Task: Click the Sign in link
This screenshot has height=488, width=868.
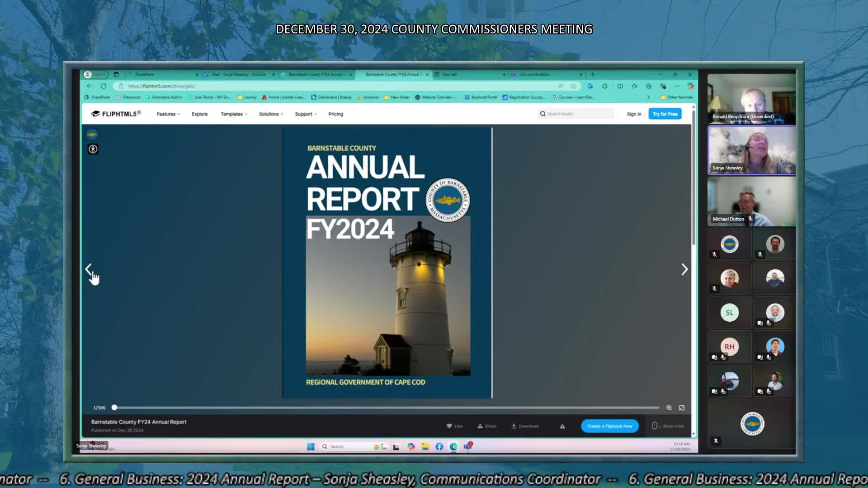Action: [634, 114]
